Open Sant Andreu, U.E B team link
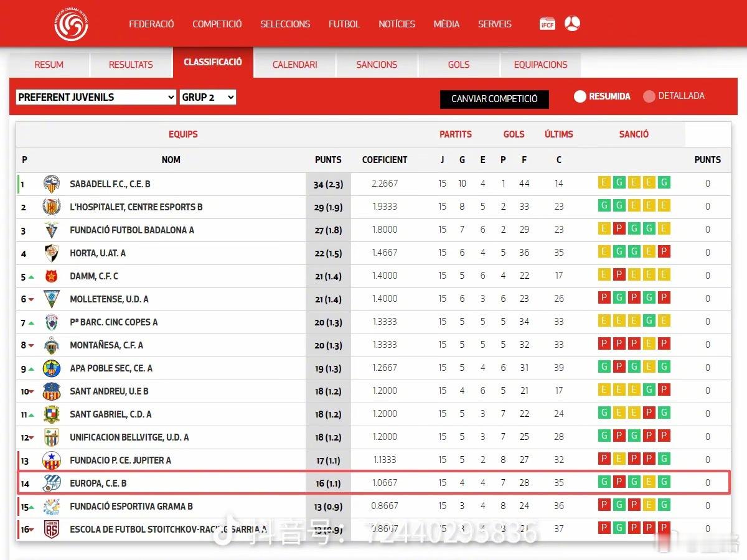 [x=109, y=391]
